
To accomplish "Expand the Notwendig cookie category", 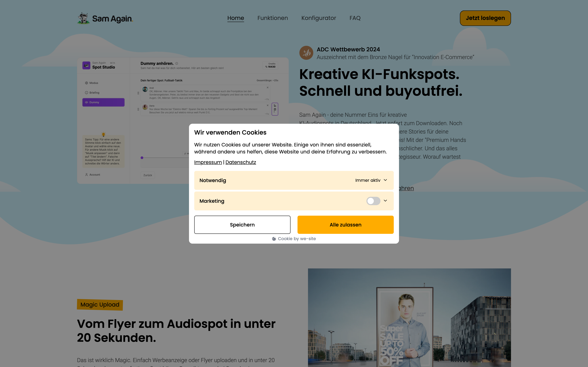I will [x=385, y=180].
